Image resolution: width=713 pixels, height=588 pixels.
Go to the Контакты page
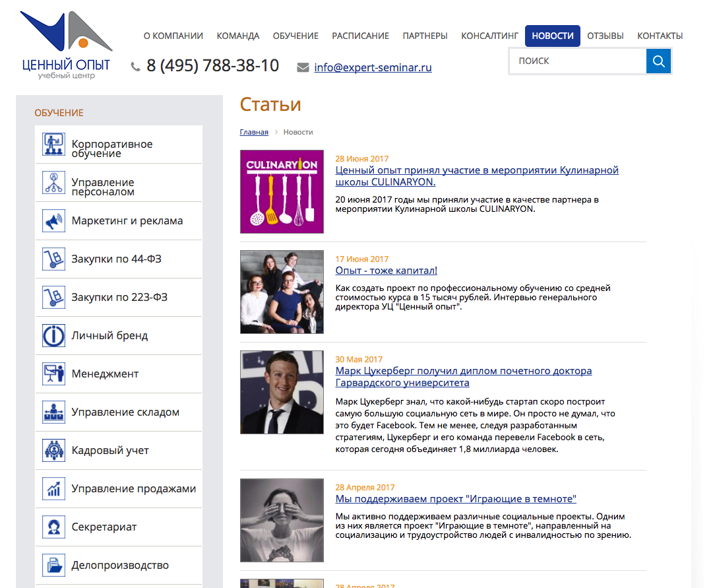(660, 36)
